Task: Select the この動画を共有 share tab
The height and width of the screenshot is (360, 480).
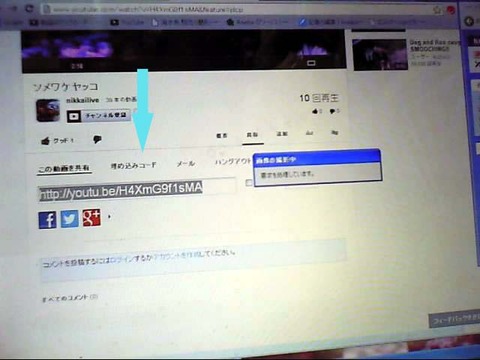Action: pyautogui.click(x=64, y=168)
